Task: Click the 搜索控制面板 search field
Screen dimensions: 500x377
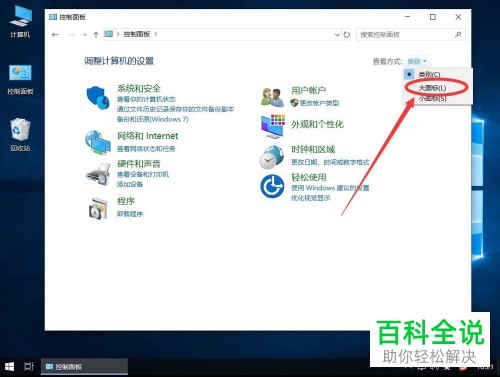Action: 411,35
